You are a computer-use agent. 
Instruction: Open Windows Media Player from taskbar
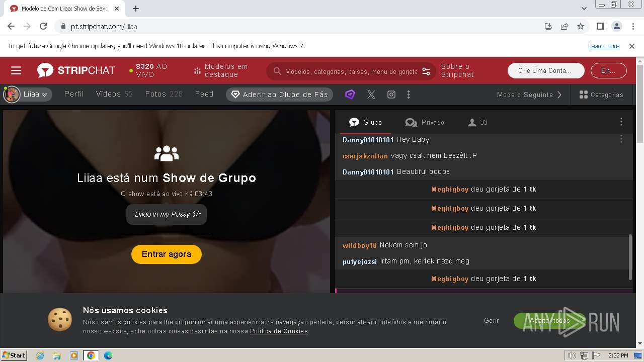(x=74, y=355)
